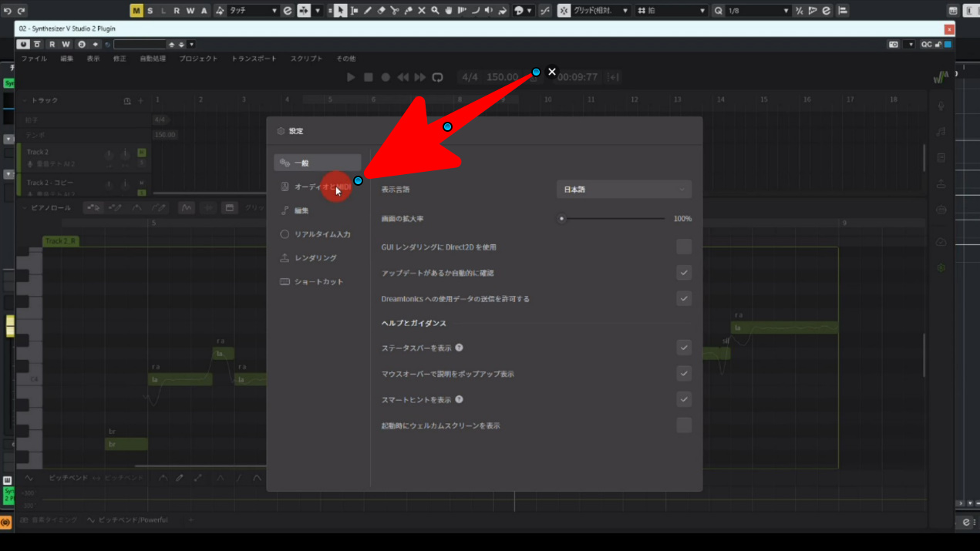Open the ファイル menu
The image size is (980, 551).
click(x=34, y=59)
